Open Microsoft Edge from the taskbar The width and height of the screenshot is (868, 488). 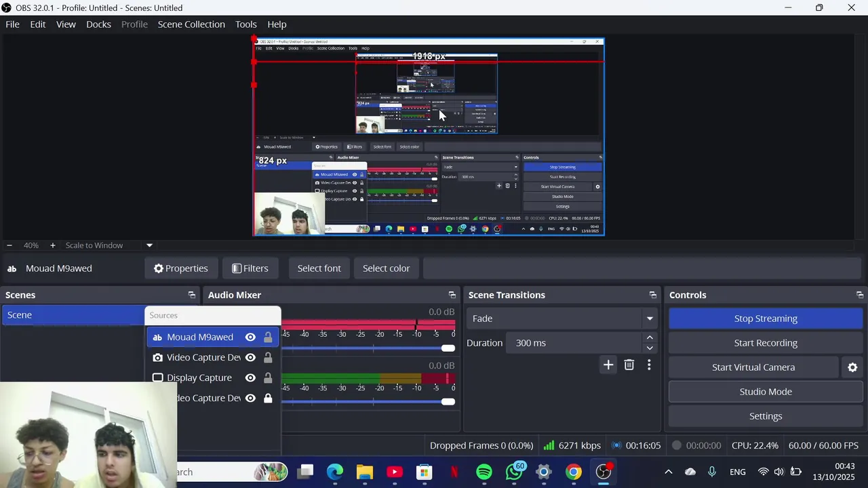tap(335, 472)
